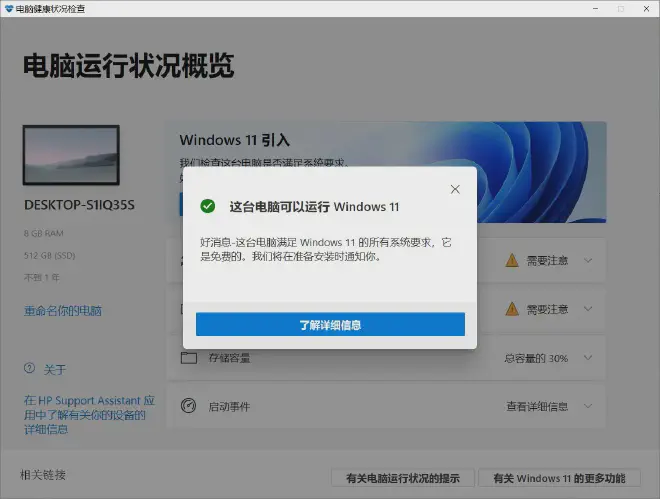Click the 总容量的 30% text
The width and height of the screenshot is (660, 499).
coord(536,358)
